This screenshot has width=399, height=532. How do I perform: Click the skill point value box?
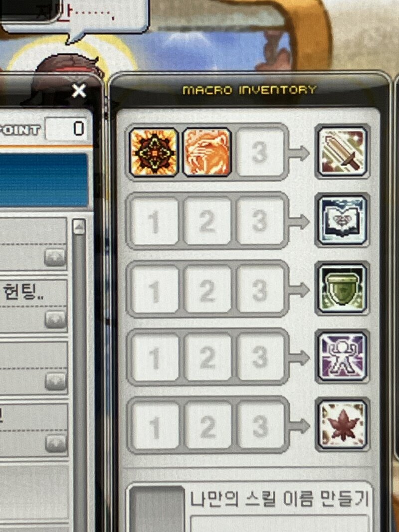pos(66,129)
